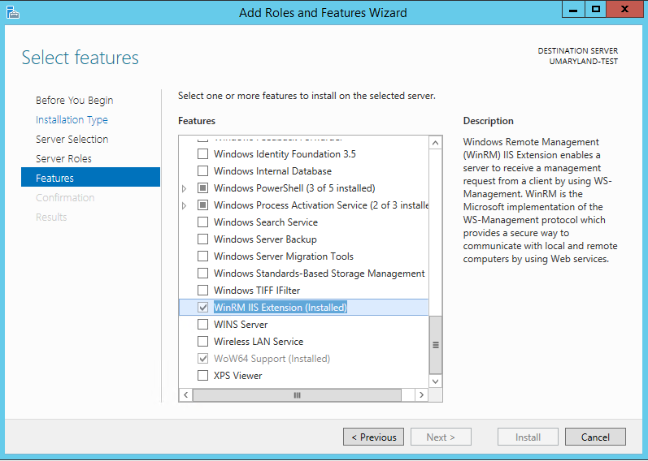Screen dimensions: 648x461
Task: Enable Windows Search Service checkbox
Action: coord(202,222)
